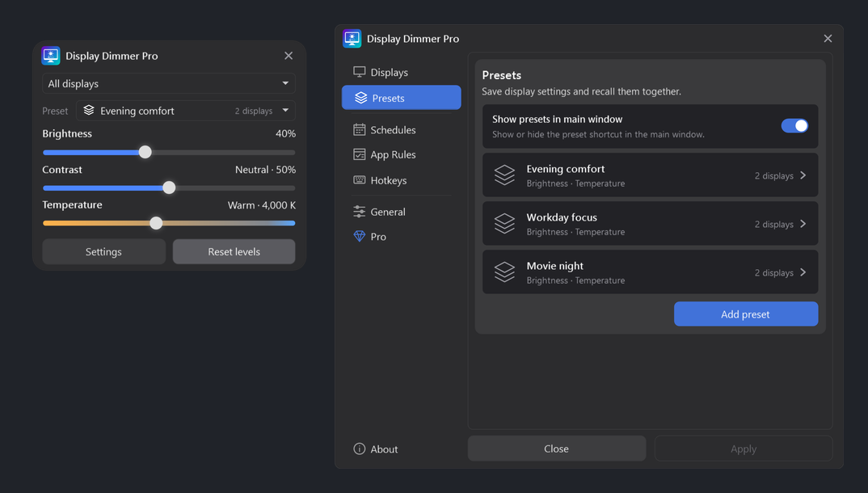868x493 pixels.
Task: Click the 2 displays label in Workday focus row
Action: click(774, 224)
